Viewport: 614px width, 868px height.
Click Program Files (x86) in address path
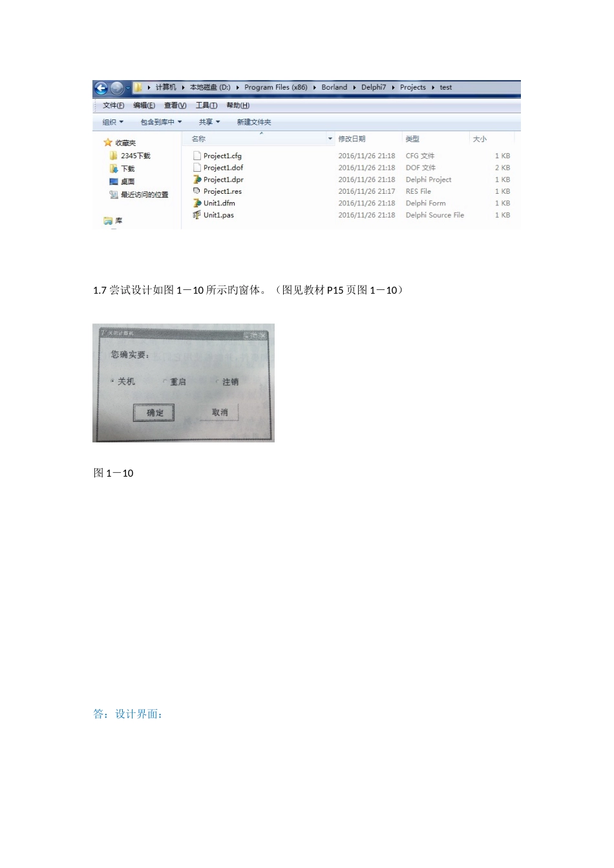pyautogui.click(x=276, y=88)
